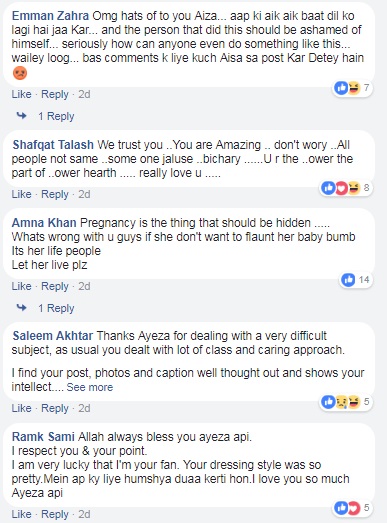Screen dimensions: 387x523
Task: Open reactions on Emman Zahra's comment
Action: 352,88
